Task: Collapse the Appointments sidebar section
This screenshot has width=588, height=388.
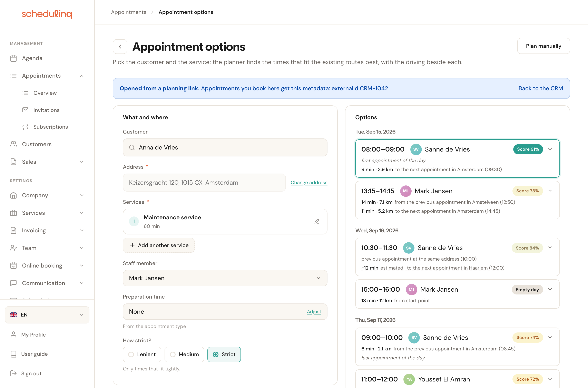Action: click(x=82, y=76)
